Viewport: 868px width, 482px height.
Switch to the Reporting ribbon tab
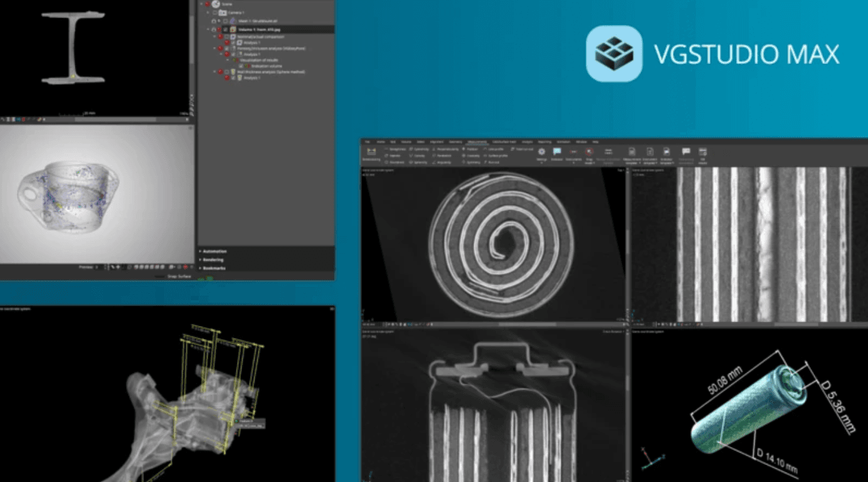click(544, 142)
